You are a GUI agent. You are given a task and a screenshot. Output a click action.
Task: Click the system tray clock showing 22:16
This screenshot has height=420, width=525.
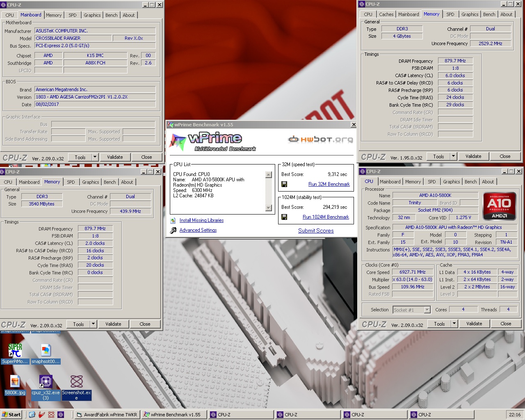click(514, 415)
